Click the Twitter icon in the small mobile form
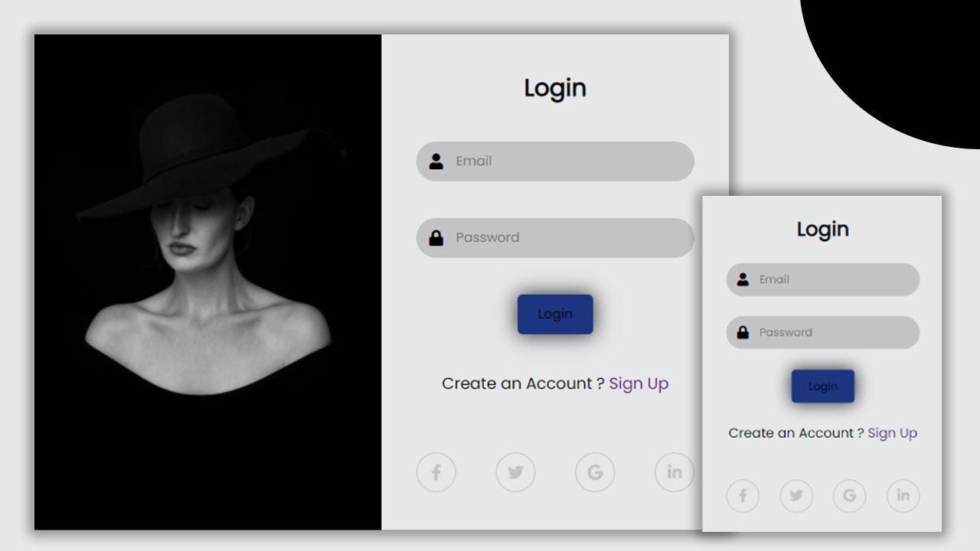The width and height of the screenshot is (980, 551). 796,496
